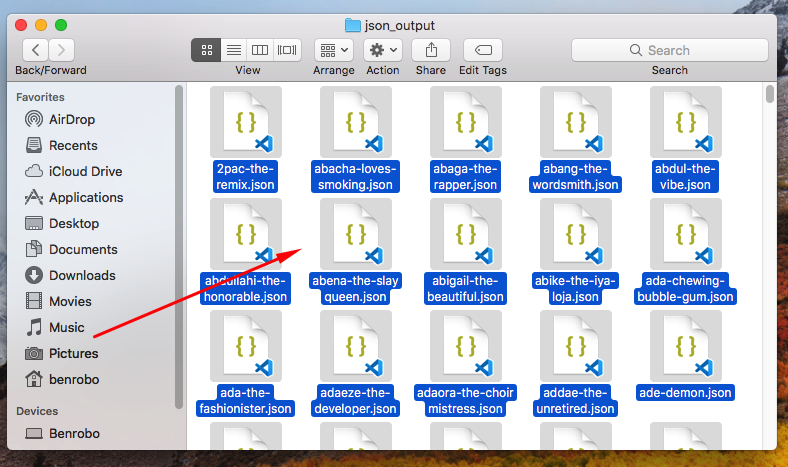
Task: Select the abaga-the-rapper.json file icon
Action: click(466, 122)
